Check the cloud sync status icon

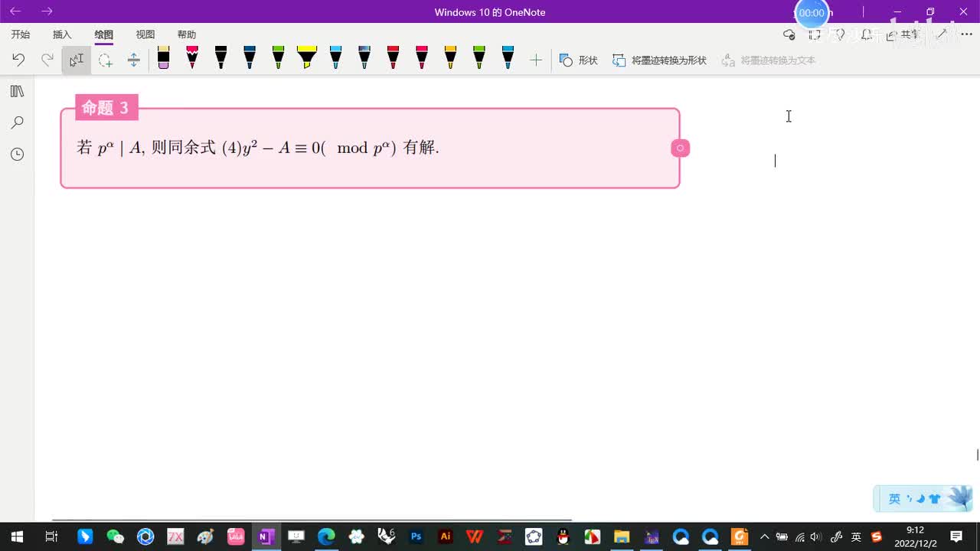(x=789, y=34)
